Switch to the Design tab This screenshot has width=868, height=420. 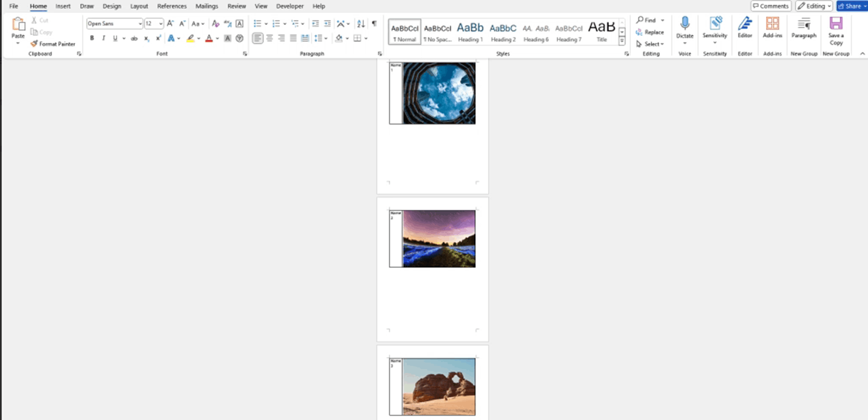click(112, 6)
